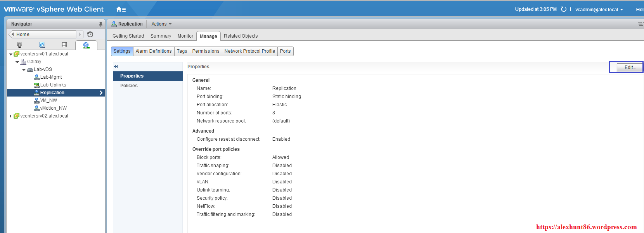
Task: Click the refresh icon near update time
Action: click(564, 9)
